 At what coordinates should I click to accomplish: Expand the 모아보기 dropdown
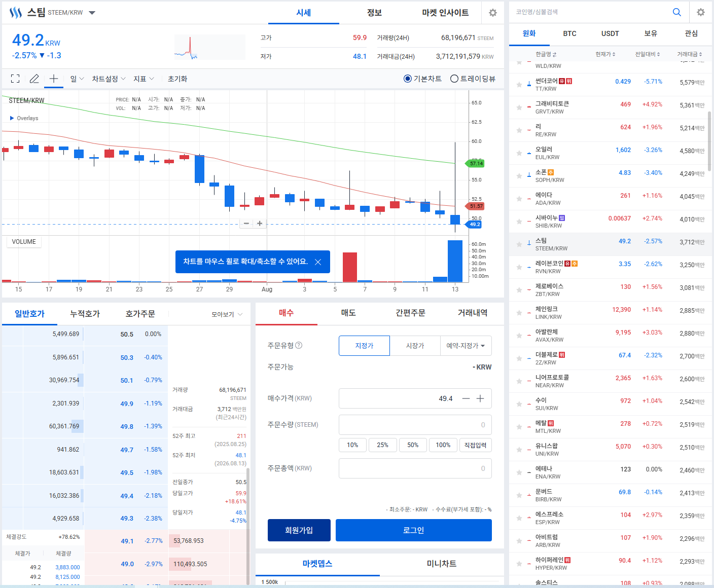coord(227,314)
